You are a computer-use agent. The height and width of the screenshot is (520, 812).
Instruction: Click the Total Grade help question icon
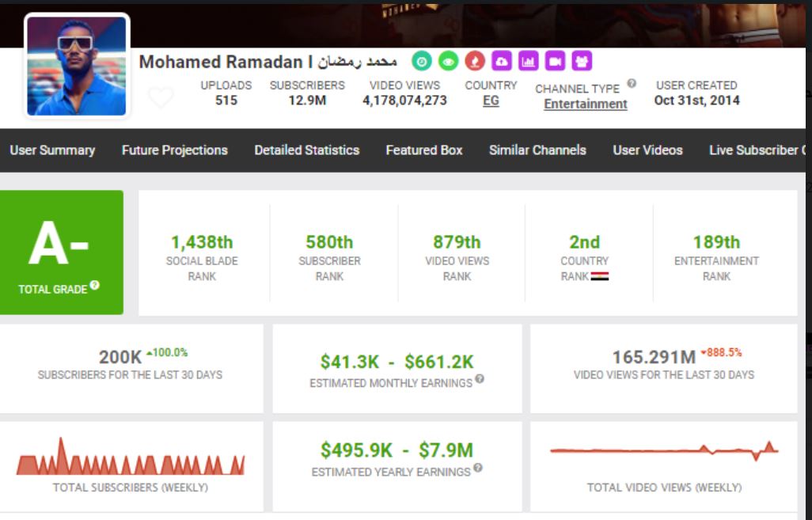[x=95, y=286]
